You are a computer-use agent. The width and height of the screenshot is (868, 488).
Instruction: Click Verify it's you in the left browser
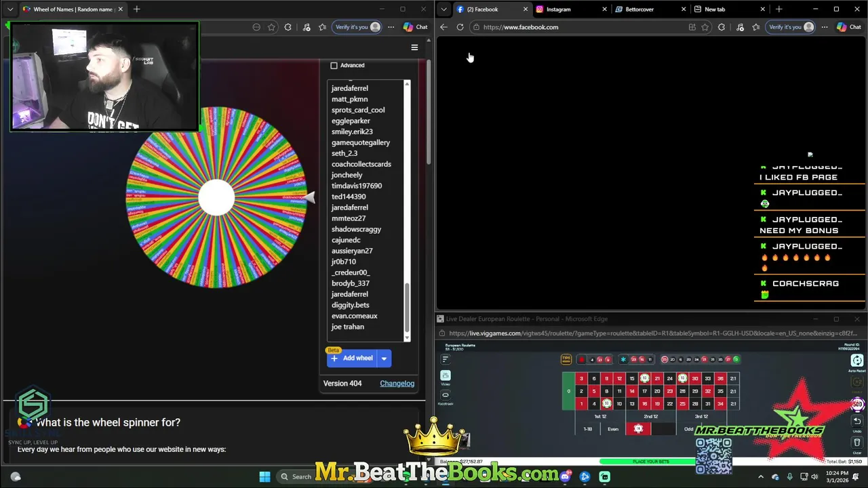pos(357,27)
